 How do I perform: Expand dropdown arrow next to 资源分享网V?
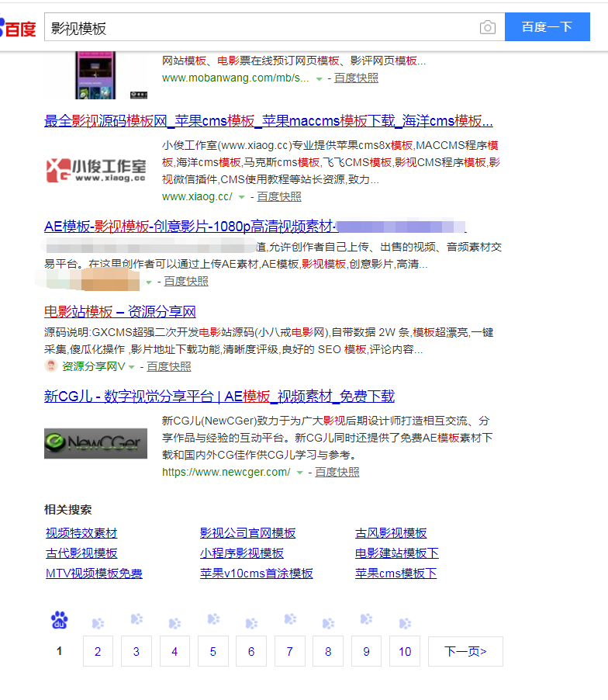pos(132,367)
